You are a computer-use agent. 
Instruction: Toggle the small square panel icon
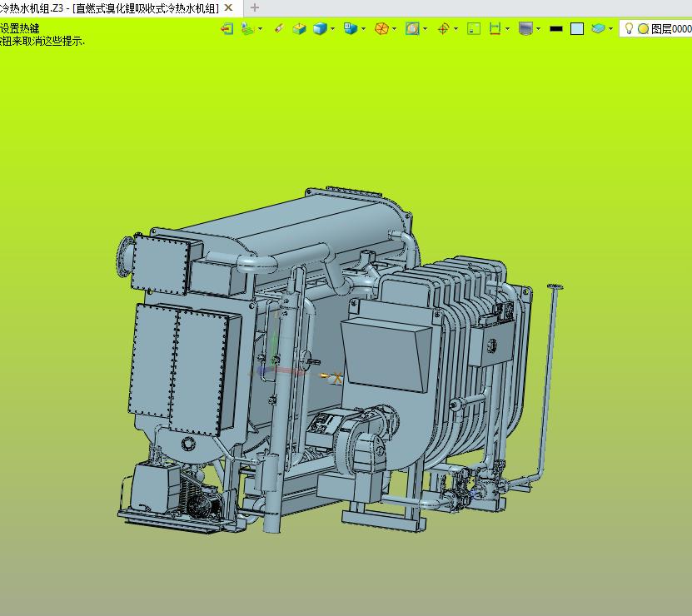pyautogui.click(x=474, y=28)
